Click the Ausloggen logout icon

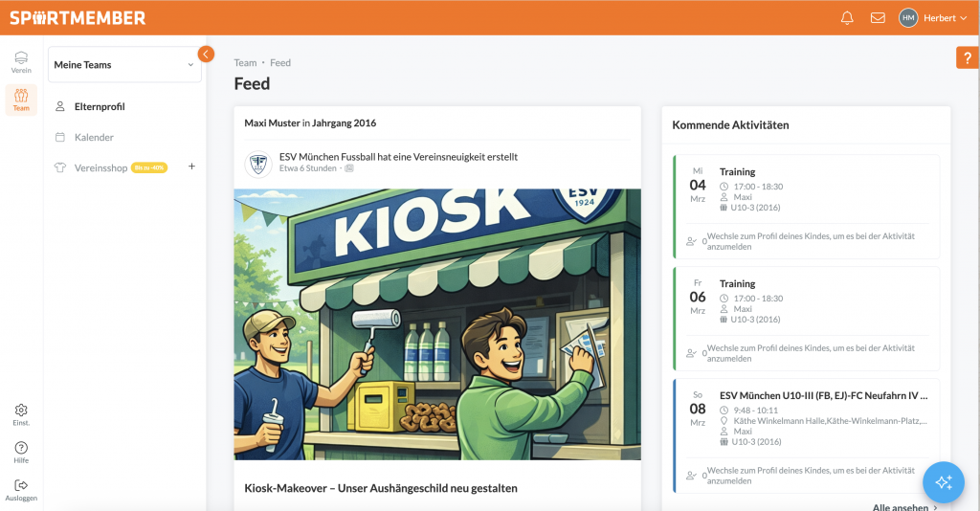coord(21,489)
